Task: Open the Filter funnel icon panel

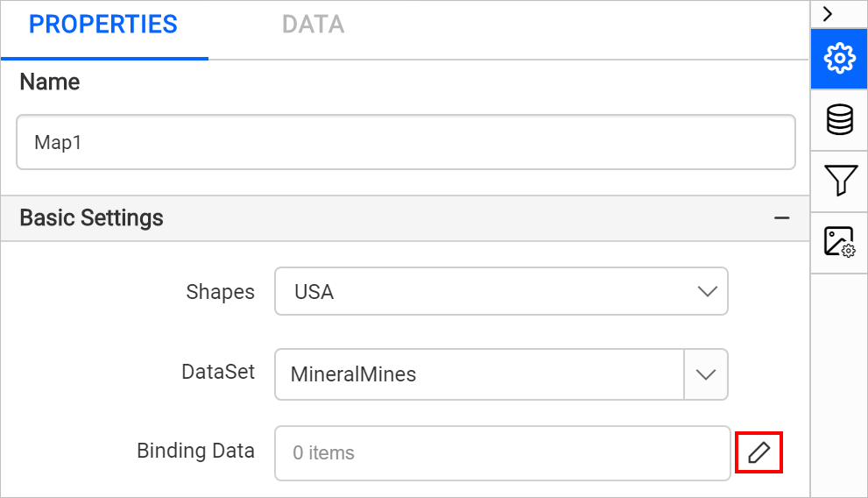Action: [839, 181]
